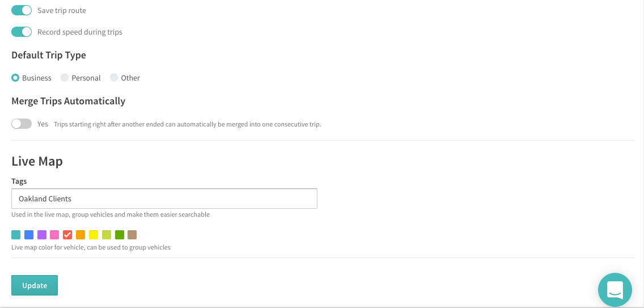This screenshot has width=644, height=308.
Task: Click the Tags input field
Action: [x=164, y=199]
